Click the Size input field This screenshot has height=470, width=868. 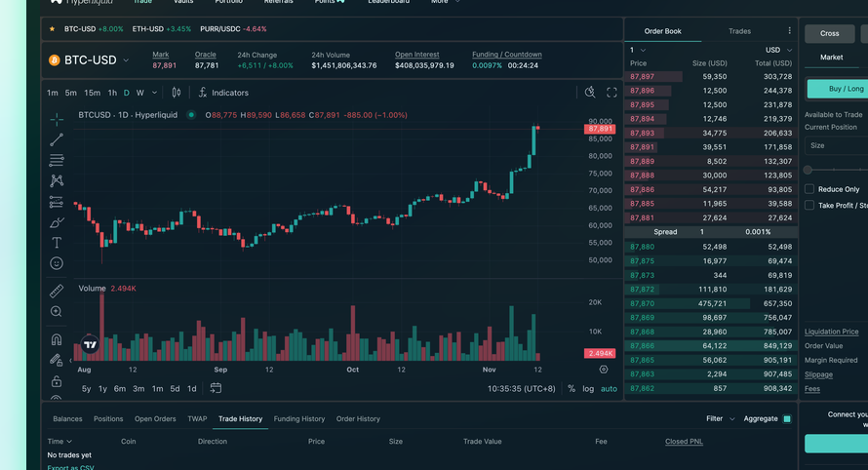tap(836, 145)
